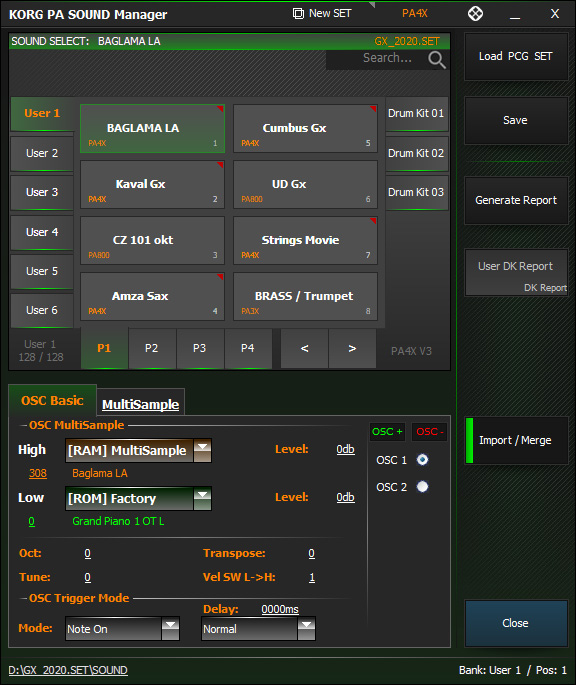Select the CZ 101 okt sound slot
The width and height of the screenshot is (576, 685).
(x=152, y=240)
